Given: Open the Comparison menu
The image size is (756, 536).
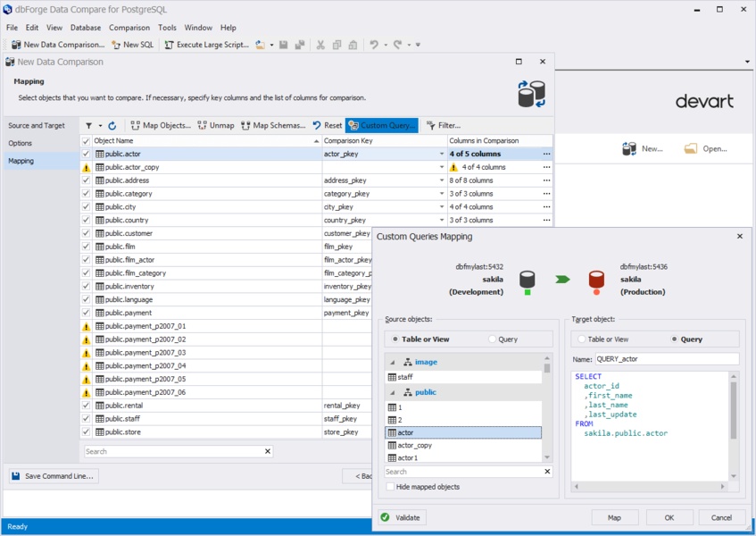Looking at the screenshot, I should coord(129,28).
